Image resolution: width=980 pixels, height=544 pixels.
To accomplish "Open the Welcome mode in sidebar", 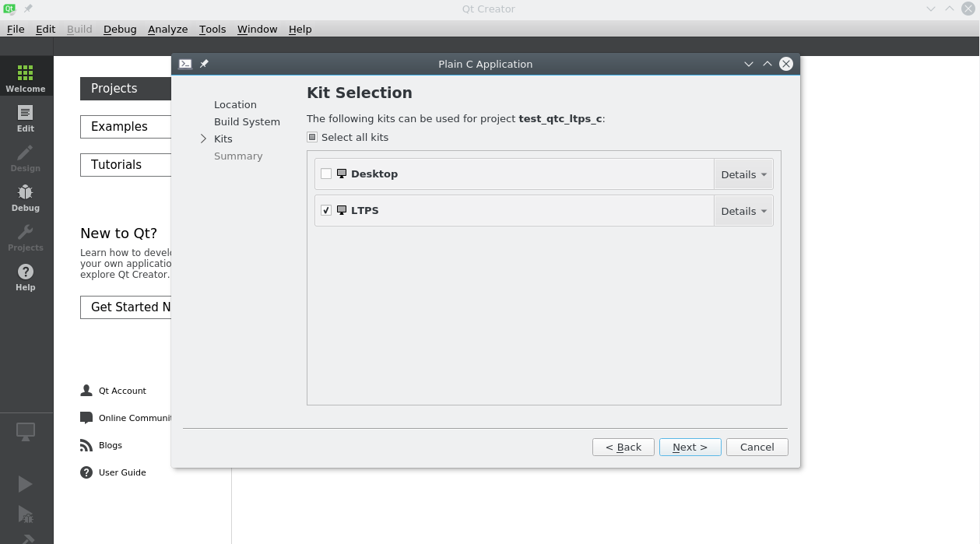I will point(26,78).
